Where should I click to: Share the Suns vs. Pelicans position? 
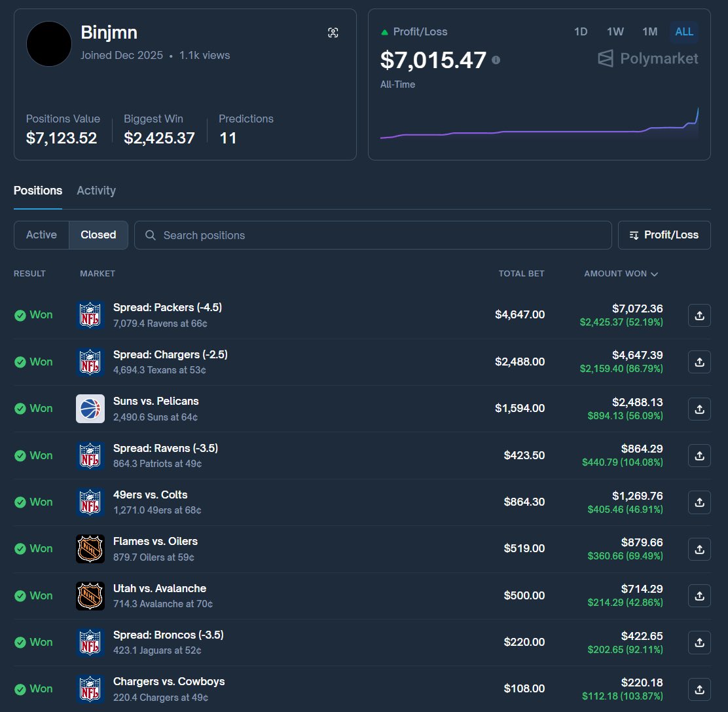699,409
